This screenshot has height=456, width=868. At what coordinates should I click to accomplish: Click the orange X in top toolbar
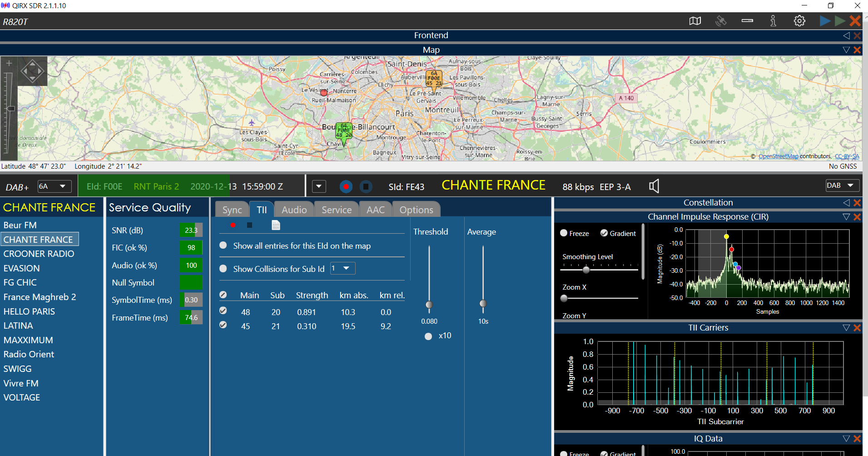tap(855, 21)
